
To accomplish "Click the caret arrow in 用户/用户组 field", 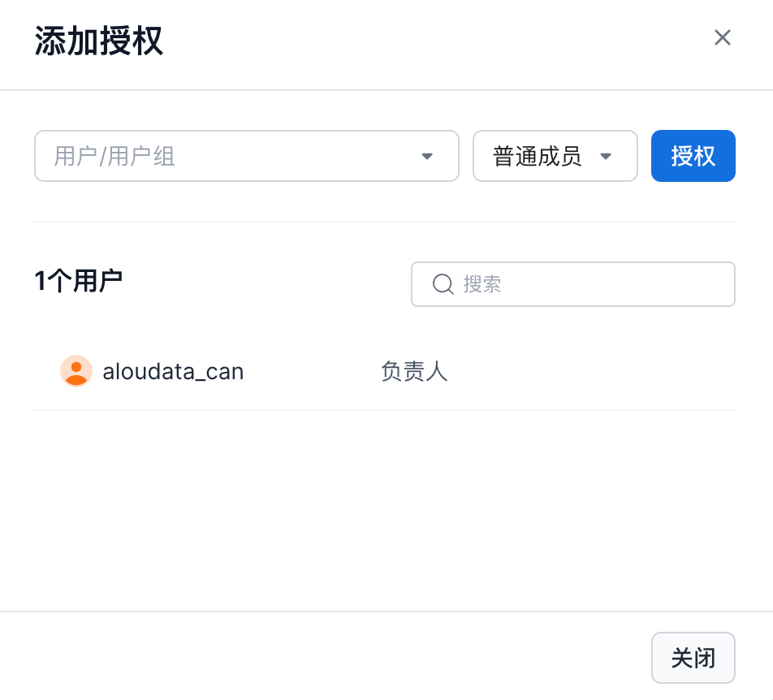I will pyautogui.click(x=427, y=157).
